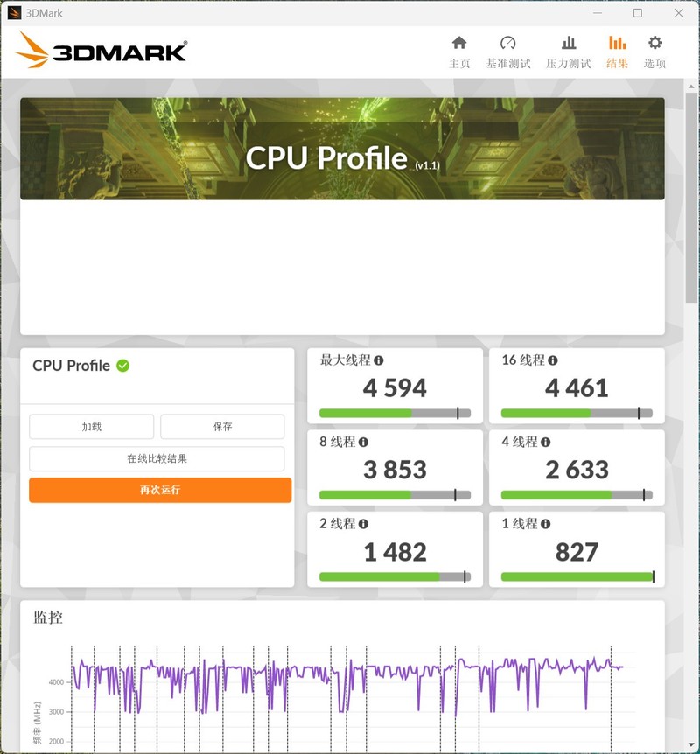Minimize the 3DMark window
The image size is (700, 754).
598,13
